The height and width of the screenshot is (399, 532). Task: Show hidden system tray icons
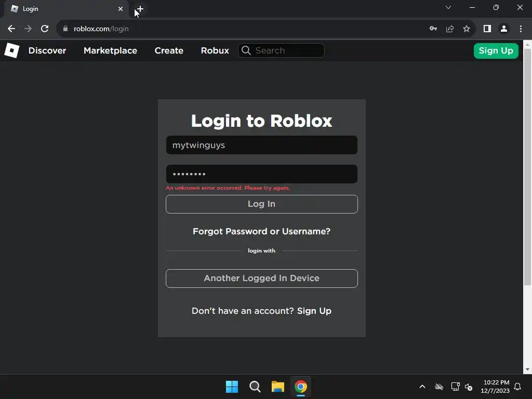pyautogui.click(x=422, y=387)
